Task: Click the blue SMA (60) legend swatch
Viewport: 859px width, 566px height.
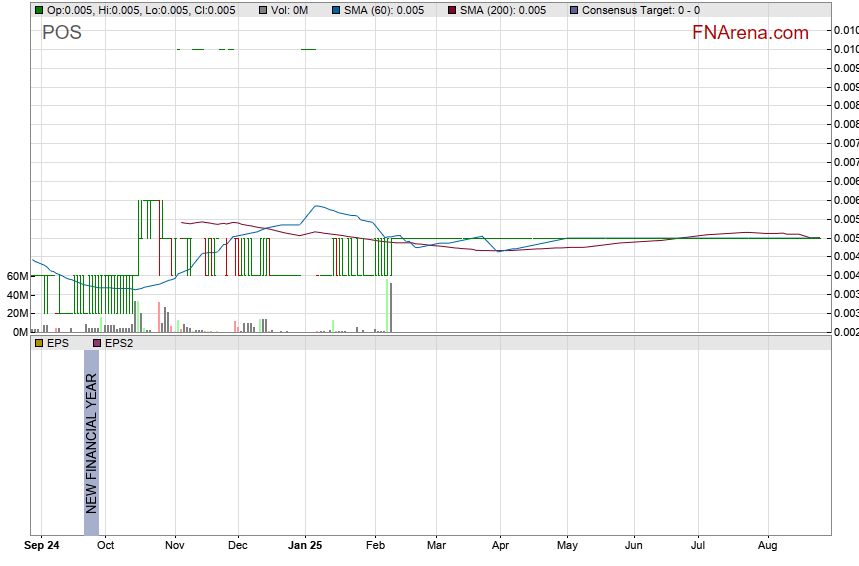Action: [335, 10]
